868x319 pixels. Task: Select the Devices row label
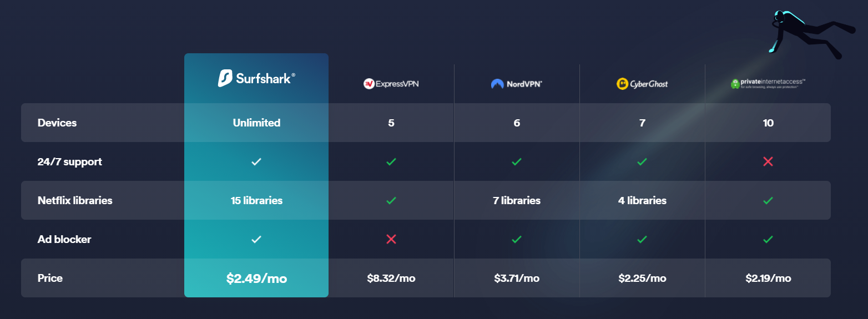[x=57, y=123]
